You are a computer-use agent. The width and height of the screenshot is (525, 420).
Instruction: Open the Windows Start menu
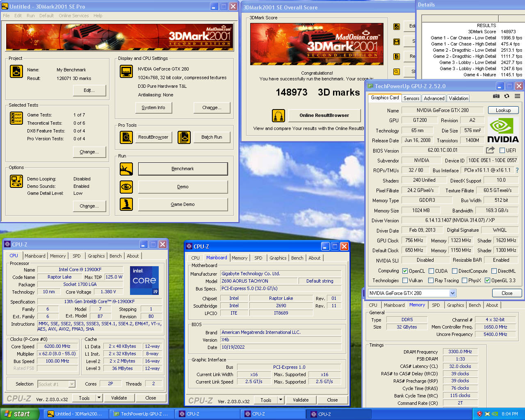coord(20,414)
